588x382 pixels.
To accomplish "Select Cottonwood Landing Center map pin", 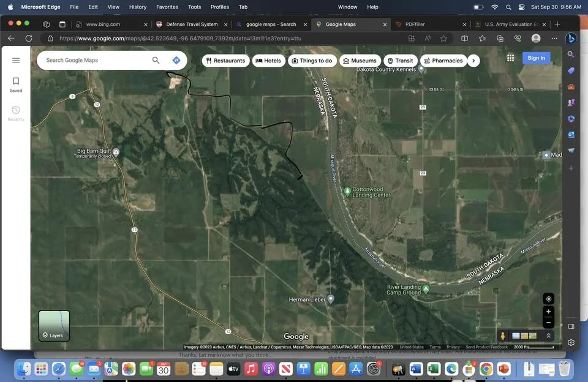I will 348,191.
